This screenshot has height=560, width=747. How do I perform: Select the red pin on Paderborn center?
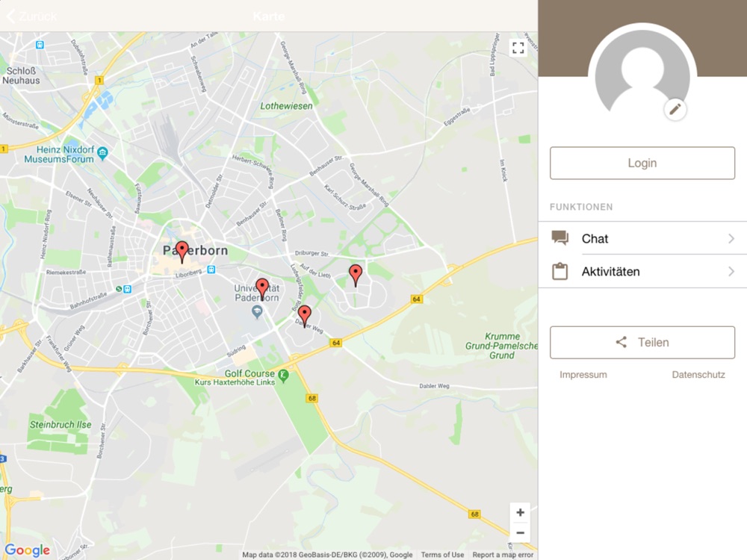tap(182, 252)
